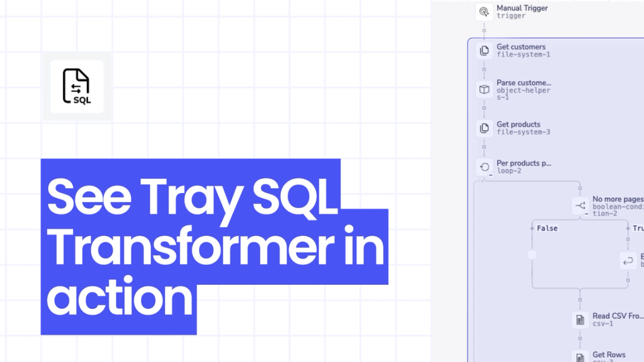Viewport: 644px width, 362px height.
Task: Select the False branch label
Action: pyautogui.click(x=547, y=228)
